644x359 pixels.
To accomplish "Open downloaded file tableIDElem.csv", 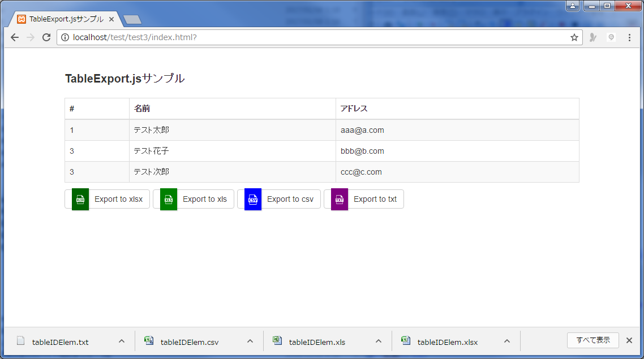I will tap(190, 342).
